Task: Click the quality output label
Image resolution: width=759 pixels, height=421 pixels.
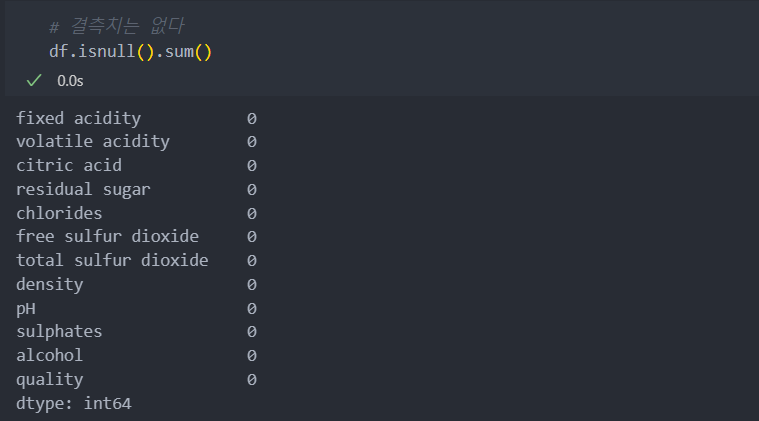Action: [49, 380]
